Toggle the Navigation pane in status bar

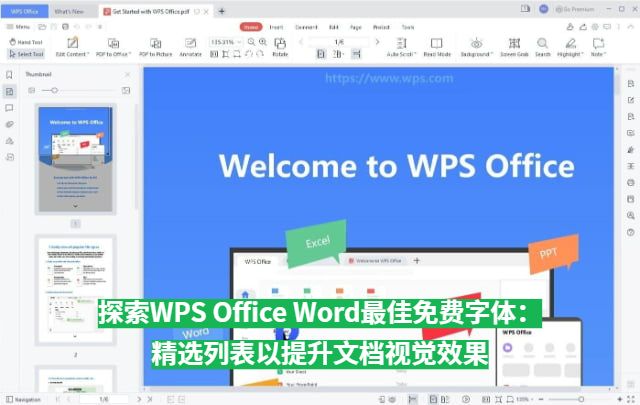pyautogui.click(x=23, y=399)
